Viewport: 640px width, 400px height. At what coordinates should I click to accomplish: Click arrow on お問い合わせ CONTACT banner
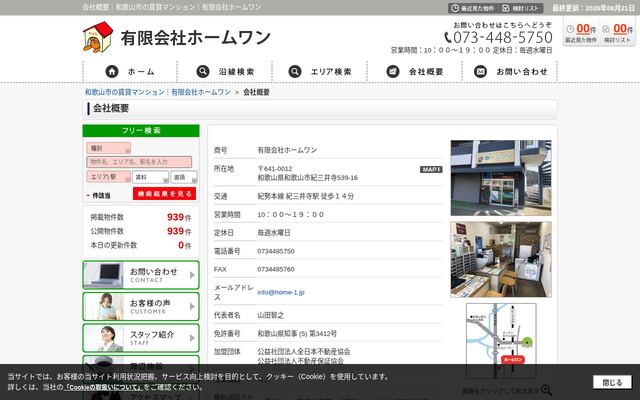coord(192,275)
